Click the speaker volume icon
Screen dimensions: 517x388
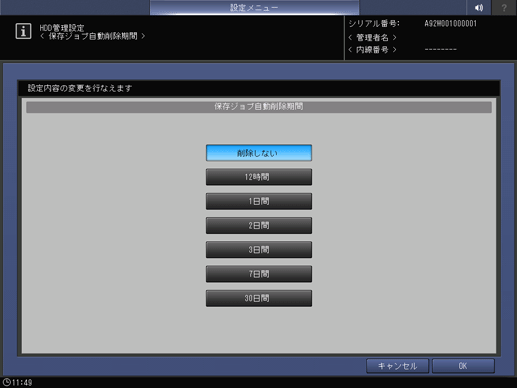pyautogui.click(x=479, y=7)
